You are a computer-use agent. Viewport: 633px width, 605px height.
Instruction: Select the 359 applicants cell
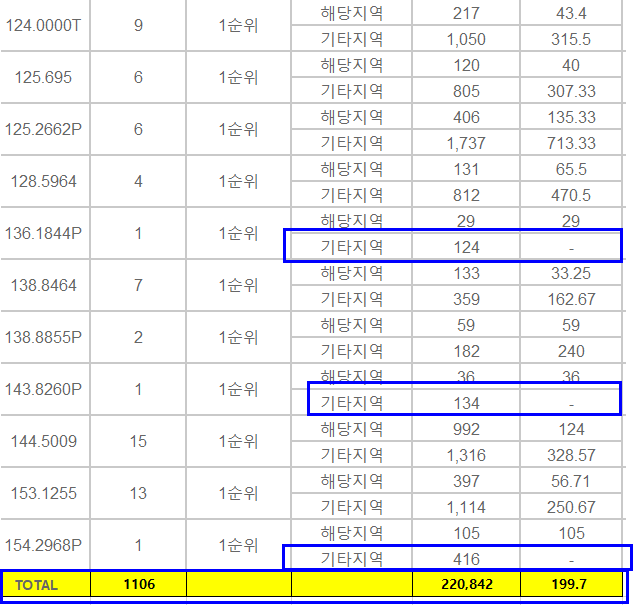point(466,299)
